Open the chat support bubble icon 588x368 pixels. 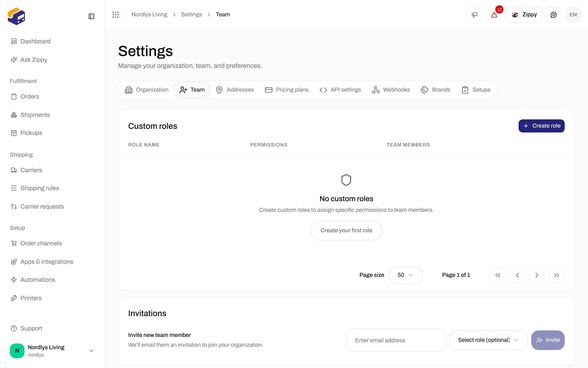553,15
